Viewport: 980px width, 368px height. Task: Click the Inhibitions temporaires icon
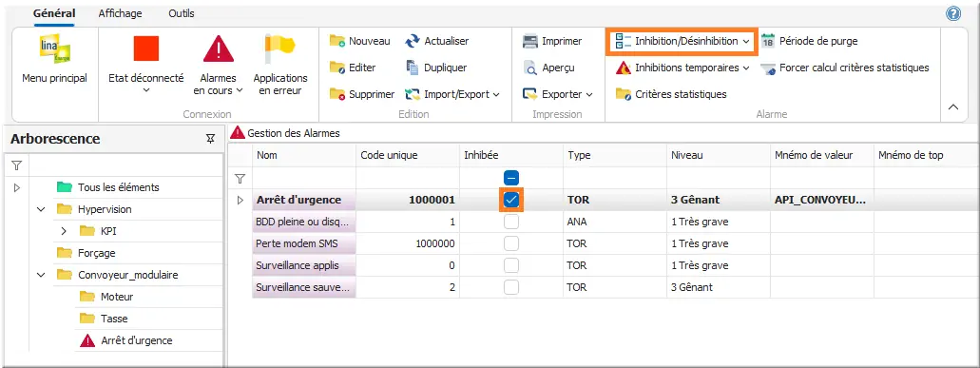point(624,68)
